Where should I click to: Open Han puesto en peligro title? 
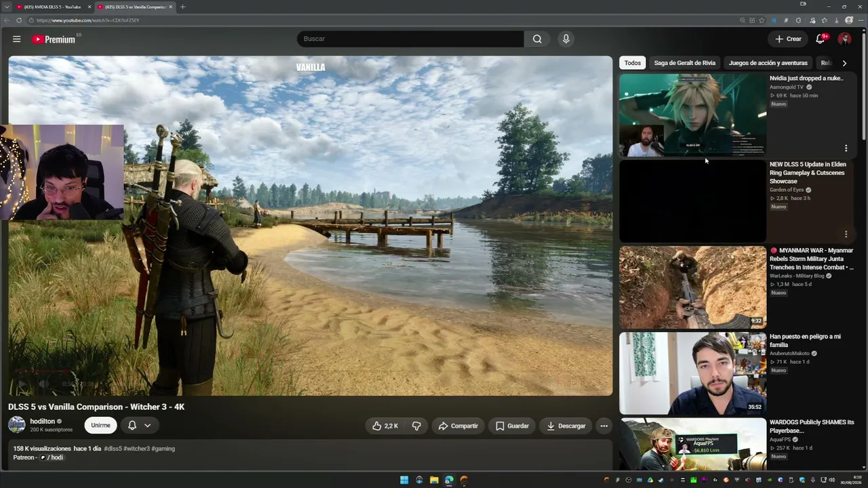805,341
